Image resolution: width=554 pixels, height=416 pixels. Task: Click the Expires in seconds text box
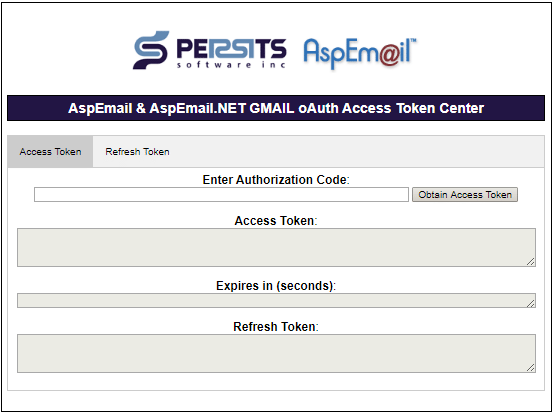click(276, 300)
